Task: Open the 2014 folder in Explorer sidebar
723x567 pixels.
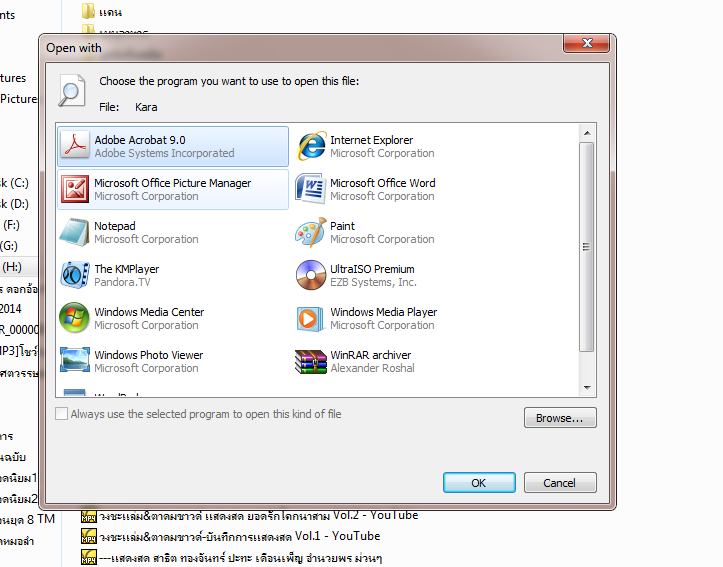Action: pos(11,308)
